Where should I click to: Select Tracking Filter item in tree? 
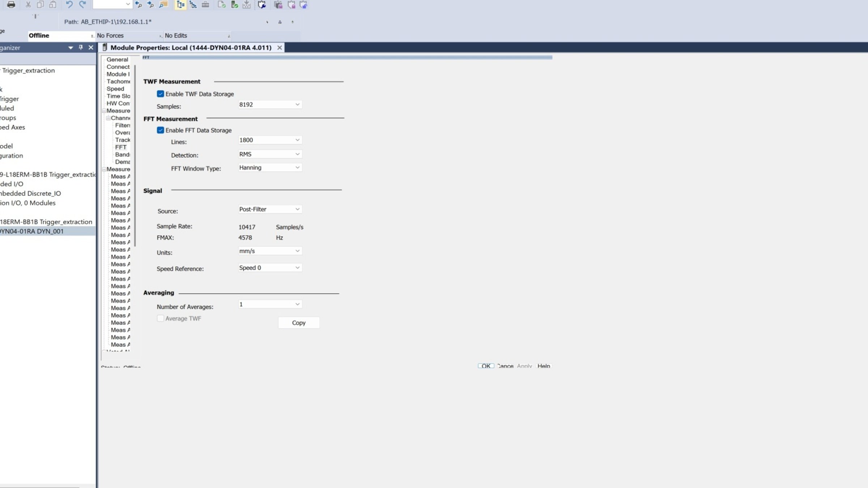pos(123,140)
